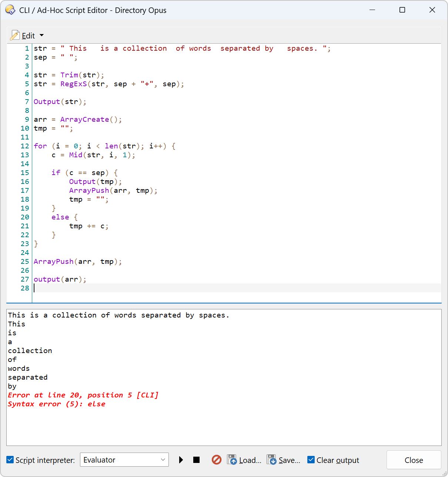This screenshot has height=477, width=448.
Task: Expand the arrow next to Edit
Action: click(42, 36)
